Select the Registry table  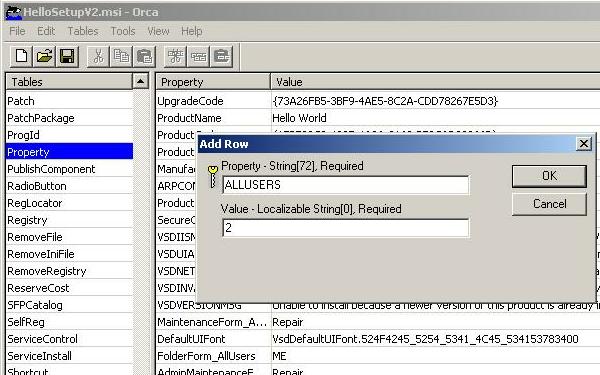pyautogui.click(x=69, y=220)
